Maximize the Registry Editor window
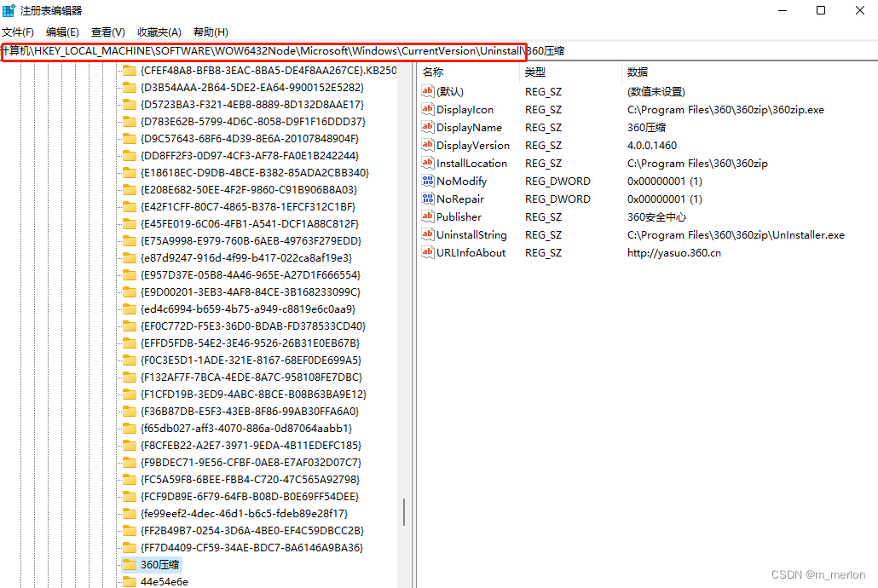The image size is (878, 588). pos(821,10)
